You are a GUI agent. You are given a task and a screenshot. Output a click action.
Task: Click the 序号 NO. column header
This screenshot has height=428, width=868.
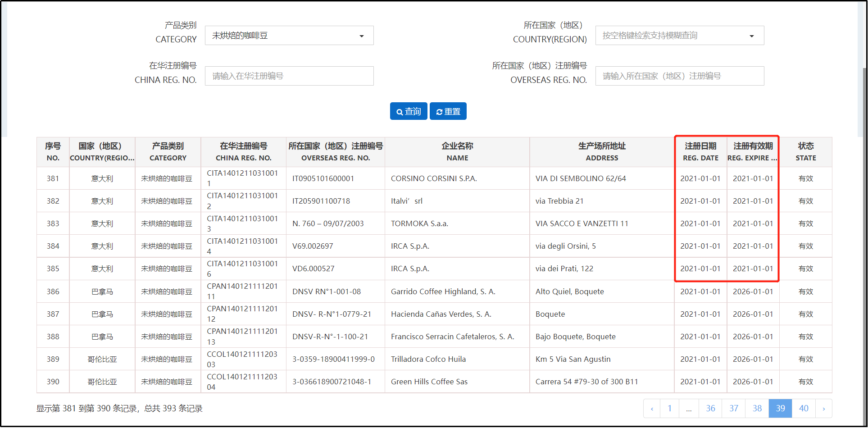tap(53, 152)
